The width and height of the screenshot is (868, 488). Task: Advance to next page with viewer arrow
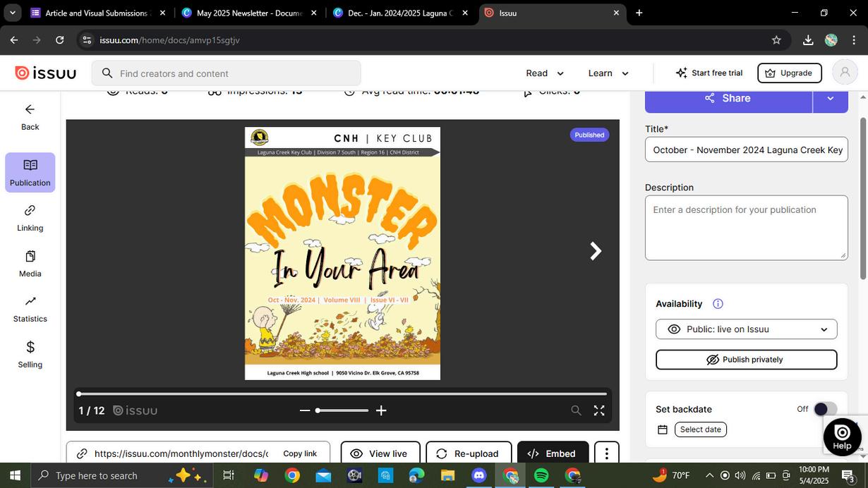596,251
